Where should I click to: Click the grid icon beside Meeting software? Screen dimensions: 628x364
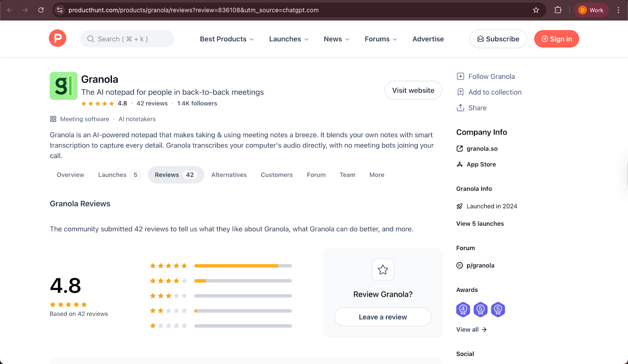click(53, 119)
